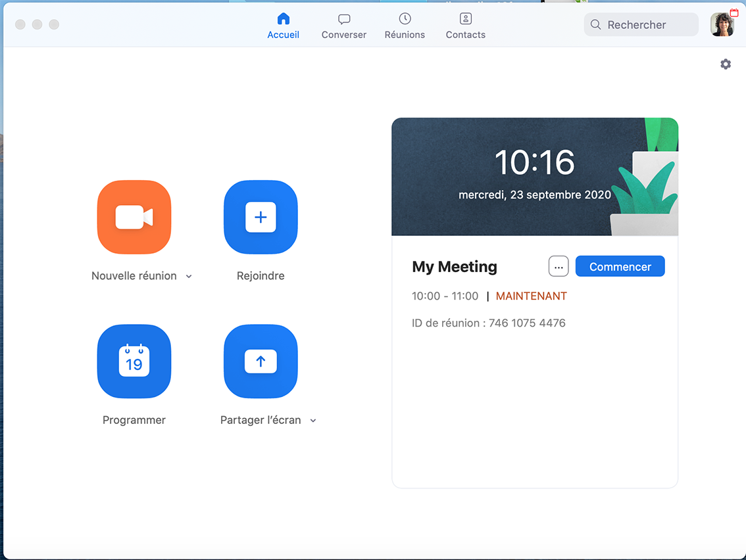
Task: Open the three-dot menu for My Meeting
Action: (559, 267)
